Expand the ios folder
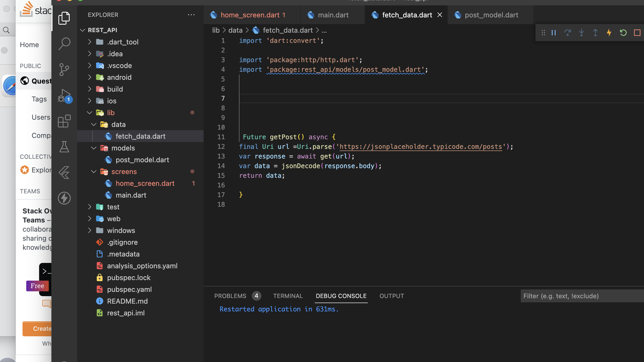 (140, 101)
